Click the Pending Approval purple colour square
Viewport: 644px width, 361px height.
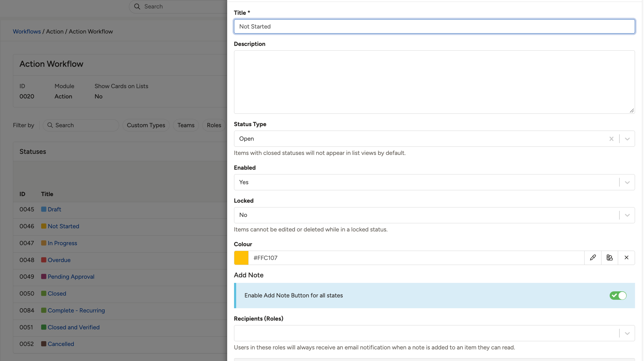click(44, 277)
